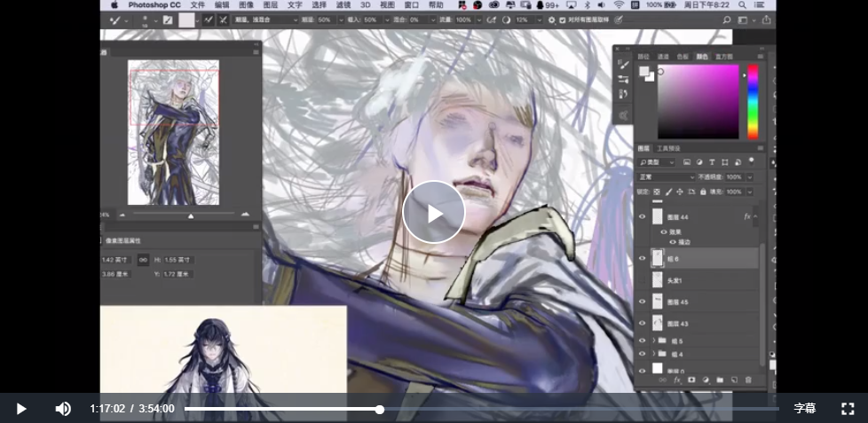Click the Navigator zoom in mountain icon
The width and height of the screenshot is (868, 423).
coord(245,215)
